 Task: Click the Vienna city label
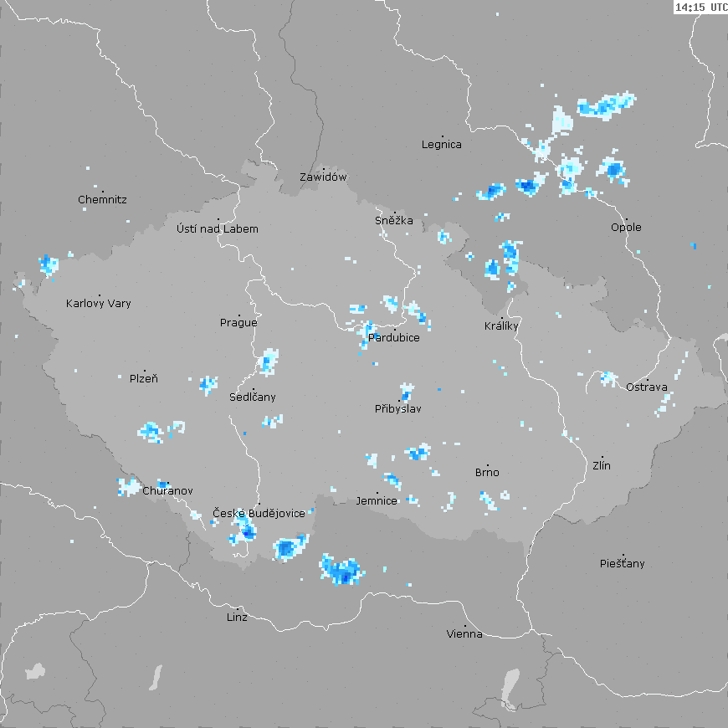click(x=464, y=634)
